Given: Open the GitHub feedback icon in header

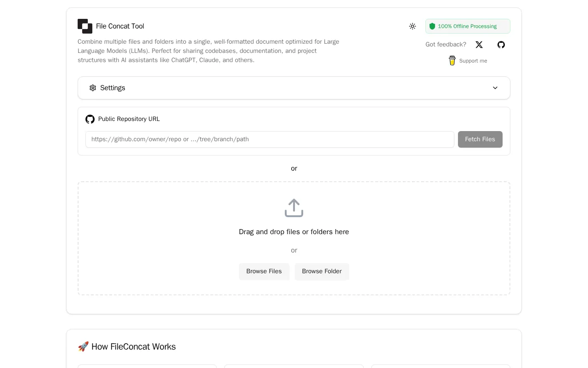Looking at the screenshot, I should click(x=501, y=45).
